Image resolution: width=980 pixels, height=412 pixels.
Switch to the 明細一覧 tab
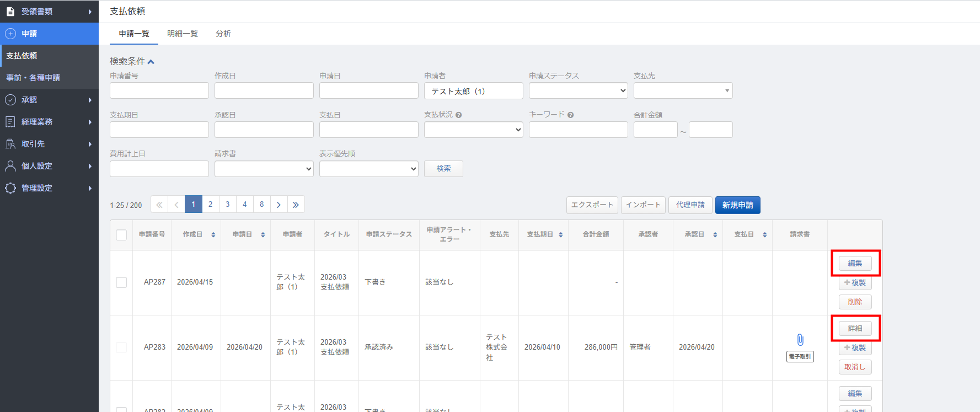coord(183,34)
